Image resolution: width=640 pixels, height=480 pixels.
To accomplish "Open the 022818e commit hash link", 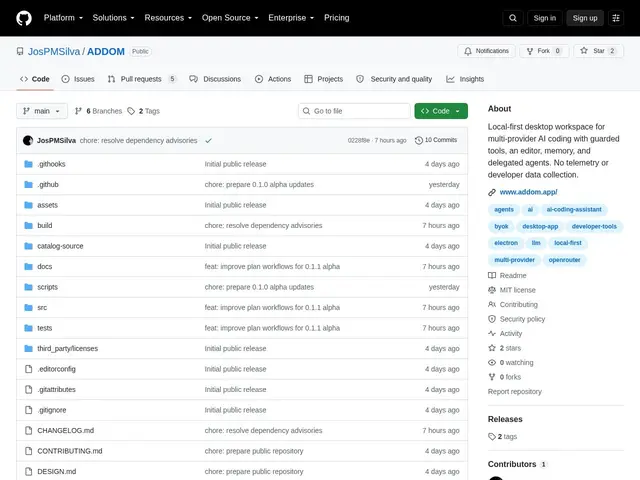I will pos(358,140).
